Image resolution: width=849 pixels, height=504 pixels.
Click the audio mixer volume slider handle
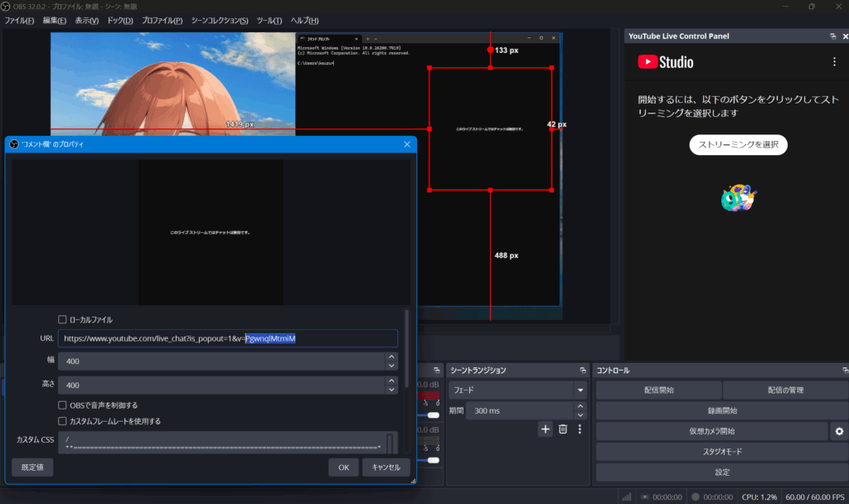pyautogui.click(x=433, y=414)
